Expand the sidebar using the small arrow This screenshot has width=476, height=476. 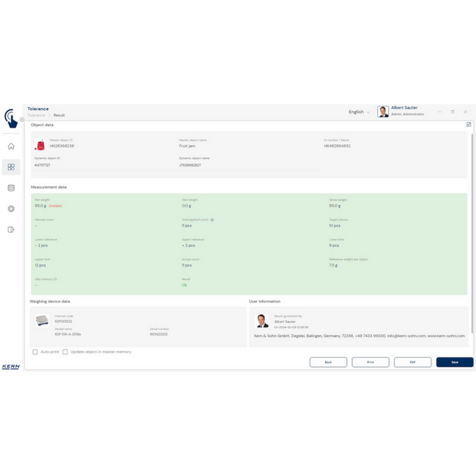(22, 120)
